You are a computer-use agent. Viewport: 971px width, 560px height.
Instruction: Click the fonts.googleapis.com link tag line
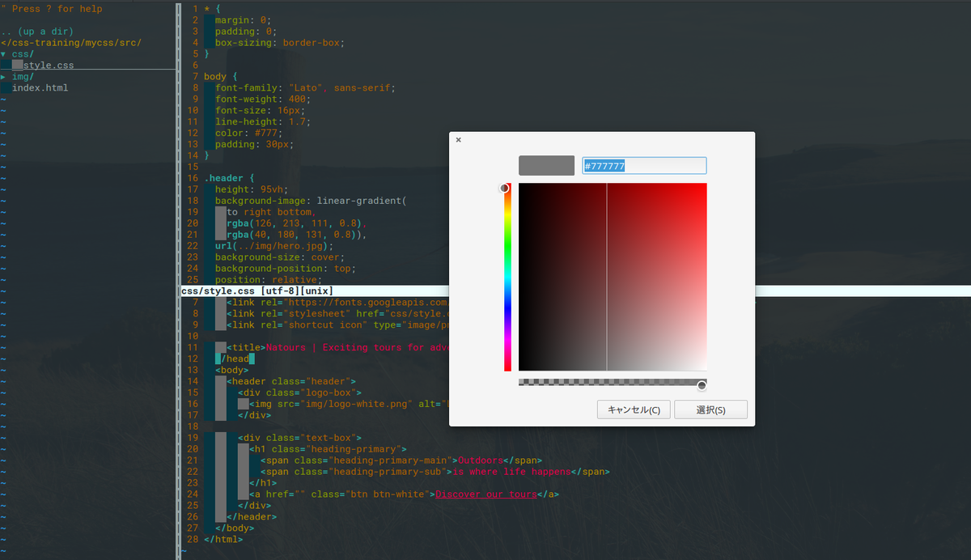point(337,303)
